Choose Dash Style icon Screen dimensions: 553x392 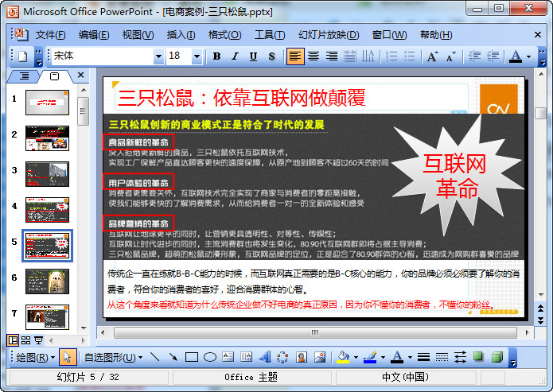tap(442, 357)
